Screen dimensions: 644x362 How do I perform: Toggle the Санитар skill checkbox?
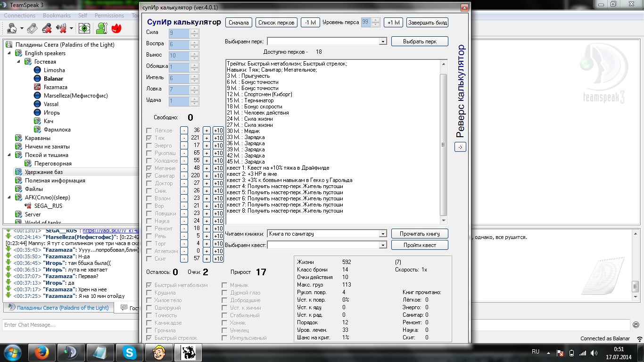point(149,176)
